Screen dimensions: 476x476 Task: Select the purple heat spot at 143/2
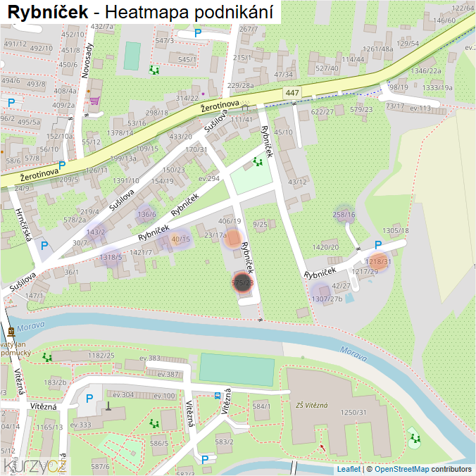(x=96, y=232)
